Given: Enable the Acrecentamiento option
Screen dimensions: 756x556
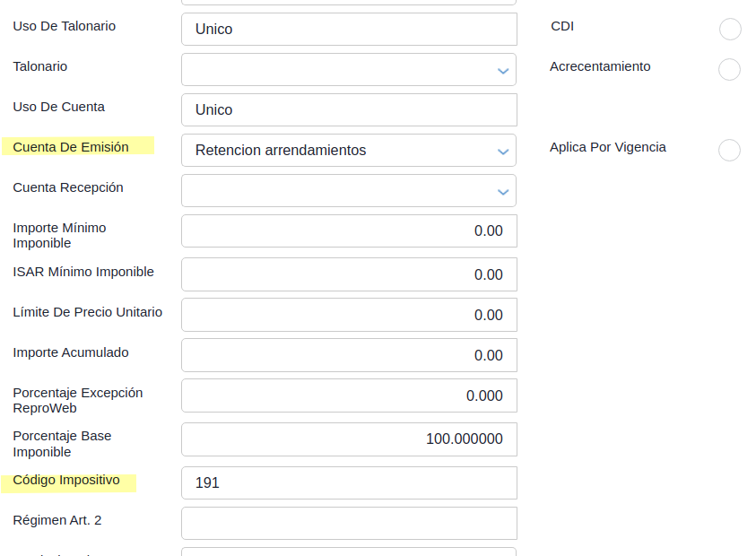Looking at the screenshot, I should tap(730, 70).
